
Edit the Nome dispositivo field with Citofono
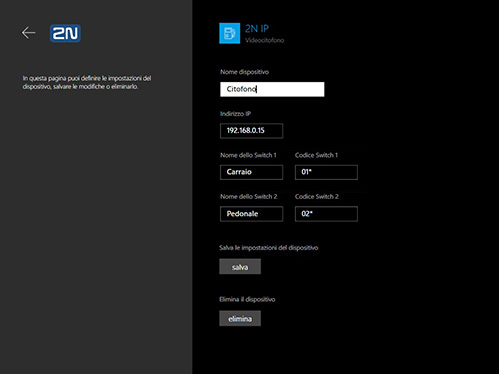tap(272, 89)
